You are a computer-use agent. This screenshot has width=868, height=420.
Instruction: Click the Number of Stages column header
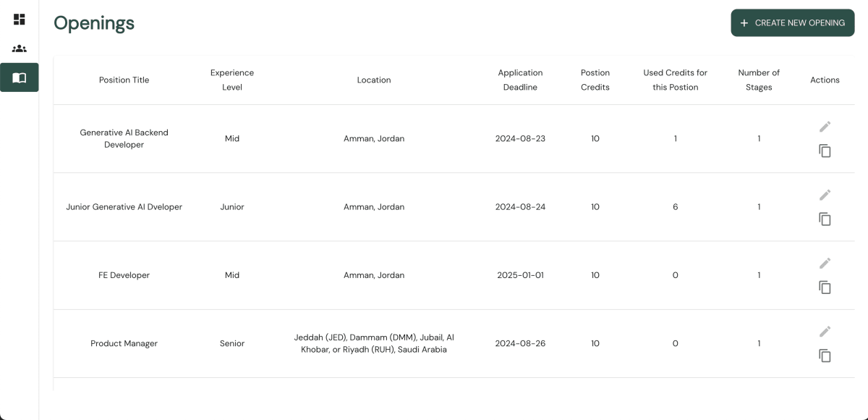pyautogui.click(x=759, y=80)
